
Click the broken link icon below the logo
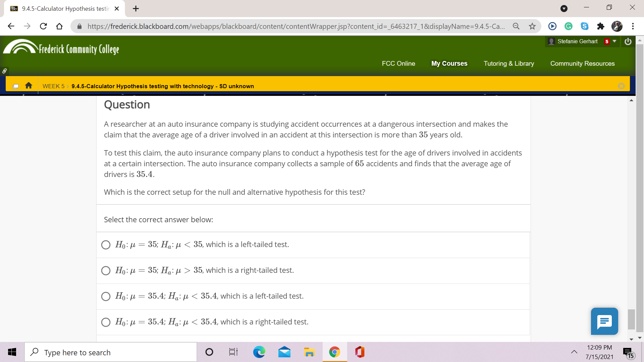4,71
